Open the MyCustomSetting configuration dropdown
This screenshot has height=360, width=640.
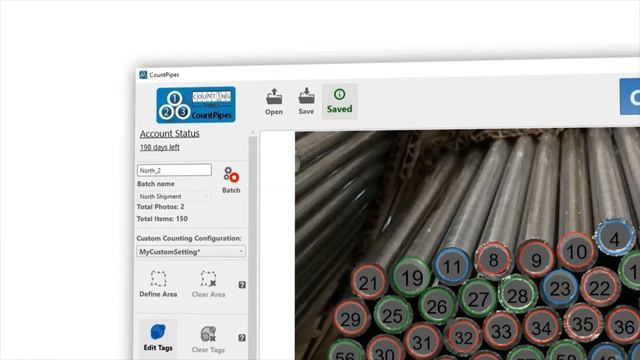click(191, 252)
